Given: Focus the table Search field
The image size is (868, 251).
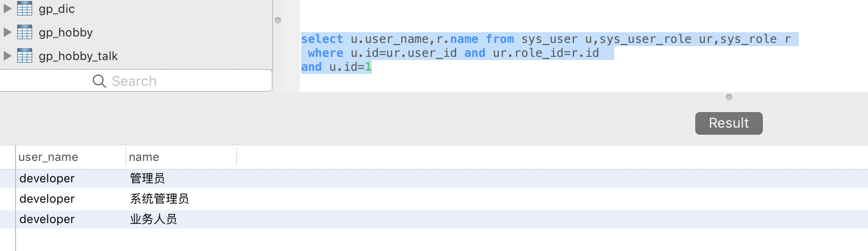Looking at the screenshot, I should [x=161, y=81].
